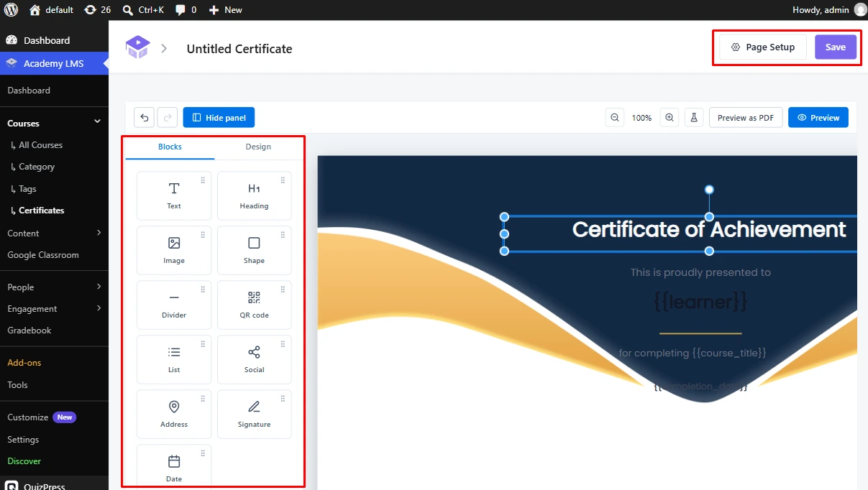Open the 26 pending updates icon

tap(98, 10)
